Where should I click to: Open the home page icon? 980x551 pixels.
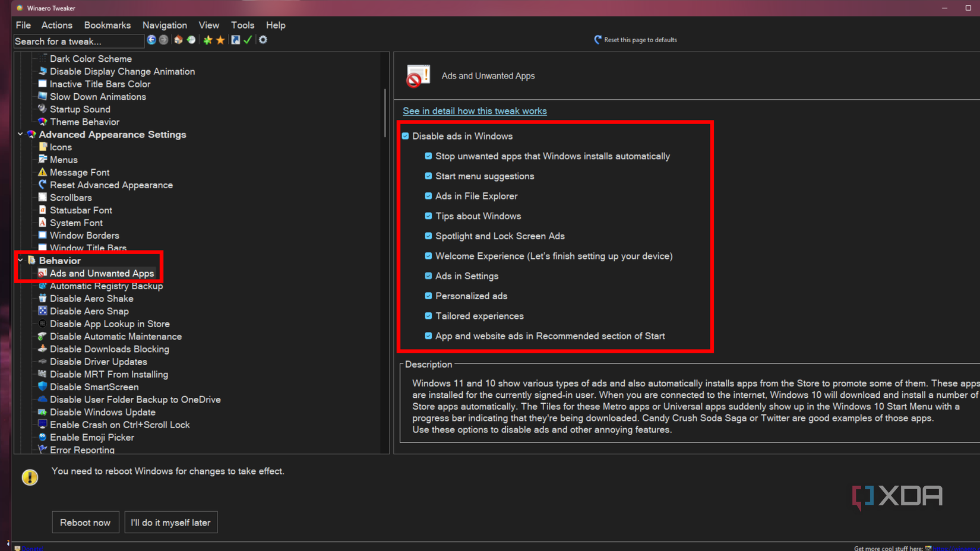coord(178,40)
